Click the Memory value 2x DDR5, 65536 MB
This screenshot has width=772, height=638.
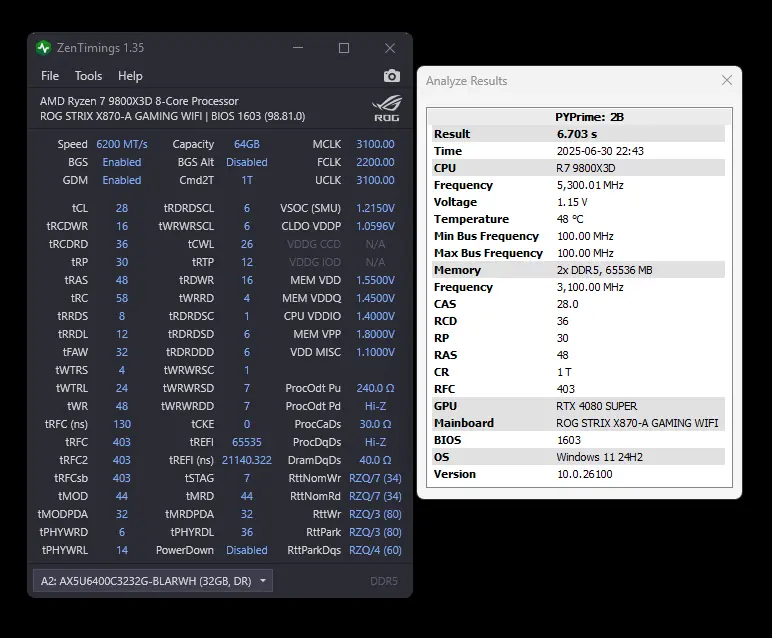605,270
